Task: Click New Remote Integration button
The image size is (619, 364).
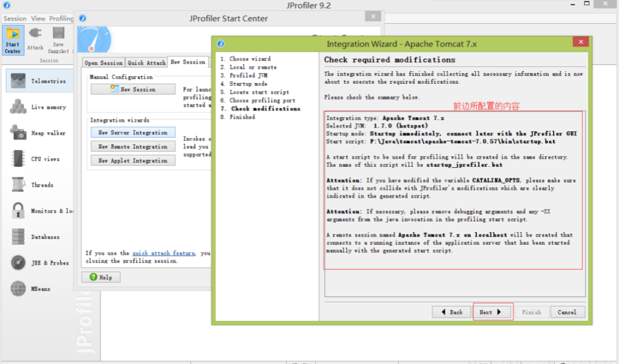Action: (x=133, y=147)
